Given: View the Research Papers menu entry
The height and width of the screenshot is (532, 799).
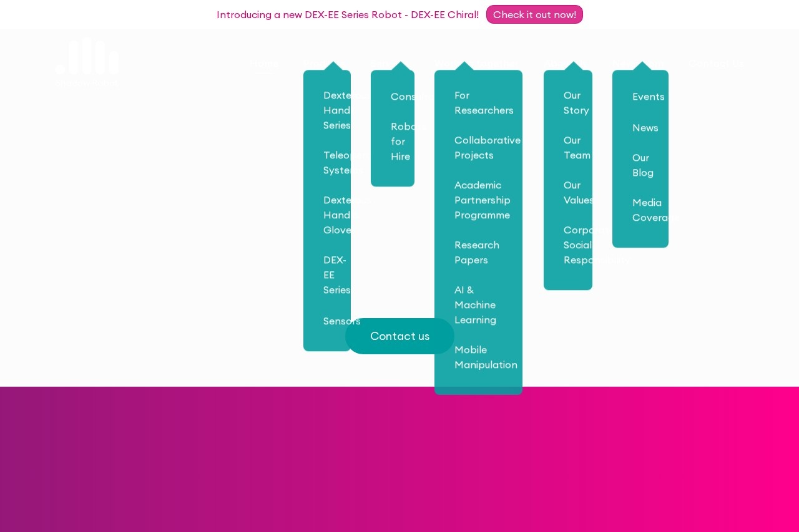Looking at the screenshot, I should pos(476,253).
